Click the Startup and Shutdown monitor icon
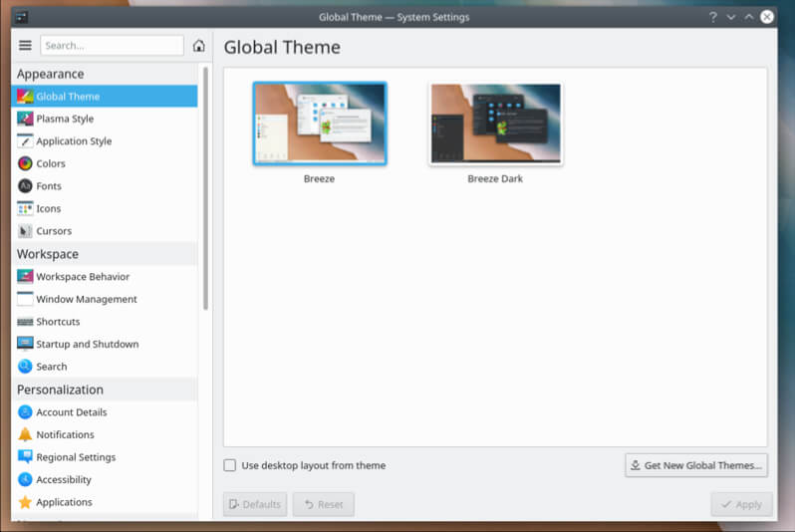 (x=25, y=344)
